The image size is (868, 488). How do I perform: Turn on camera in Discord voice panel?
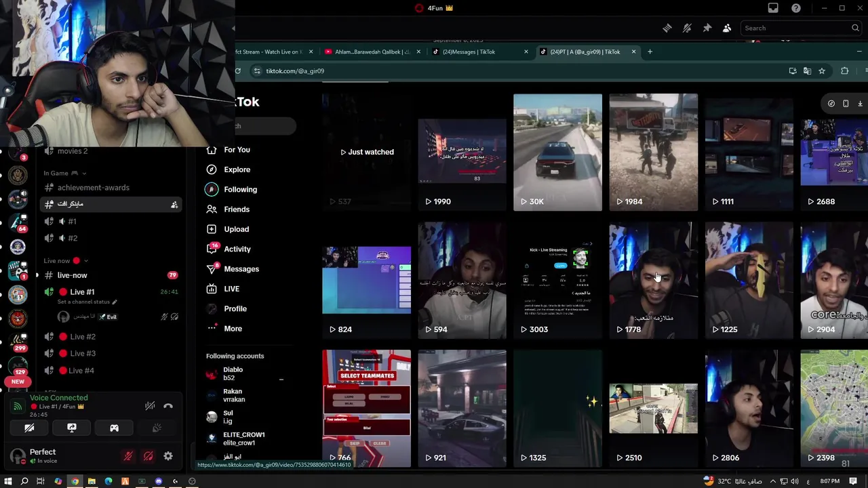[29, 428]
